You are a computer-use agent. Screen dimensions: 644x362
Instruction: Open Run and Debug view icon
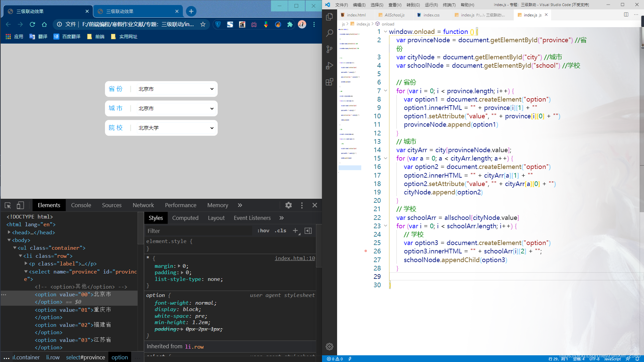[329, 66]
